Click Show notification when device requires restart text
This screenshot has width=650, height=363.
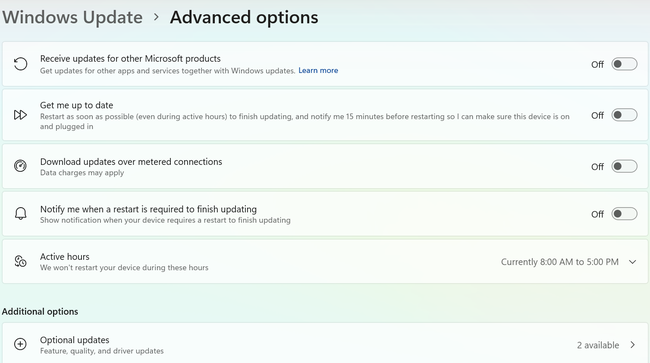click(165, 220)
